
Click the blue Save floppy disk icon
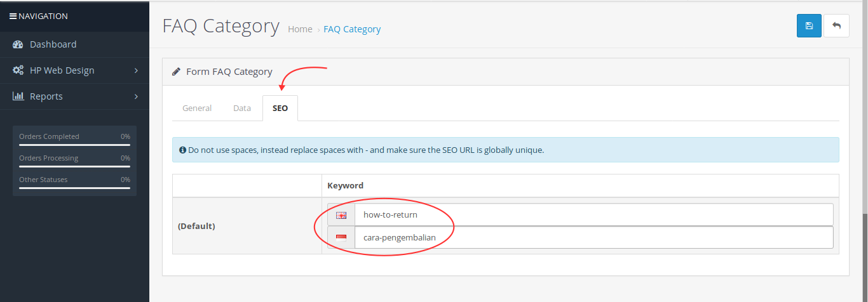(x=809, y=26)
